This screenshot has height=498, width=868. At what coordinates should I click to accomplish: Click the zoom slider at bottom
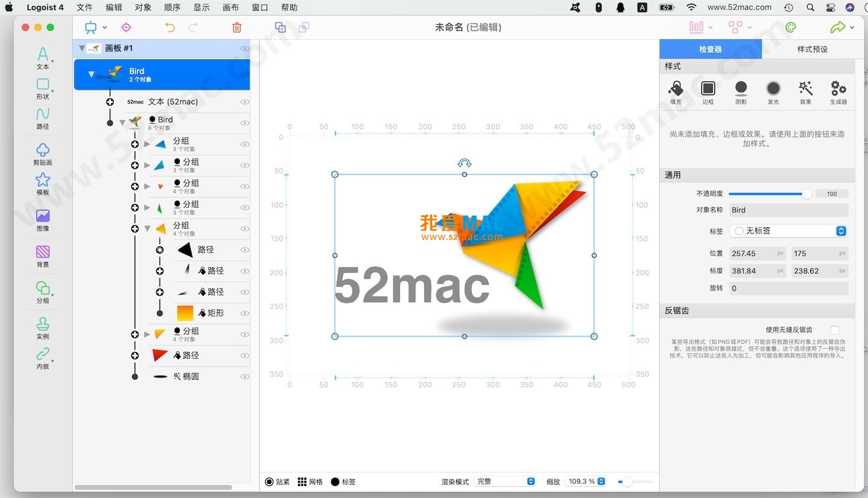pyautogui.click(x=635, y=482)
